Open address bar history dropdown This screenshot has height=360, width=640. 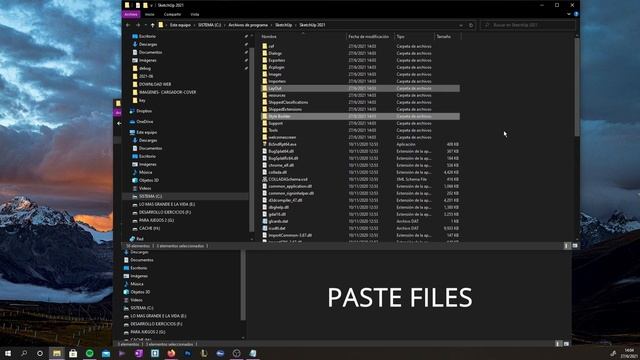coord(461,25)
